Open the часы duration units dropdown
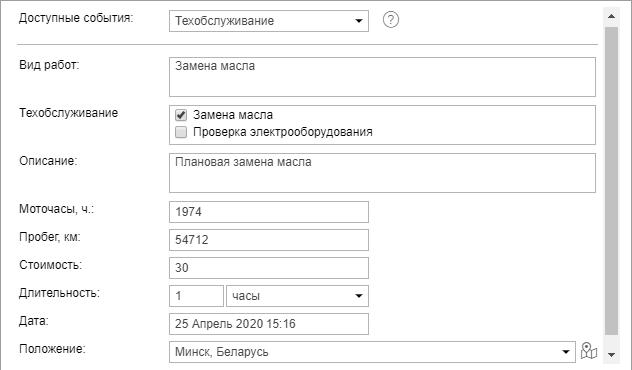The height and width of the screenshot is (370, 632). 297,296
